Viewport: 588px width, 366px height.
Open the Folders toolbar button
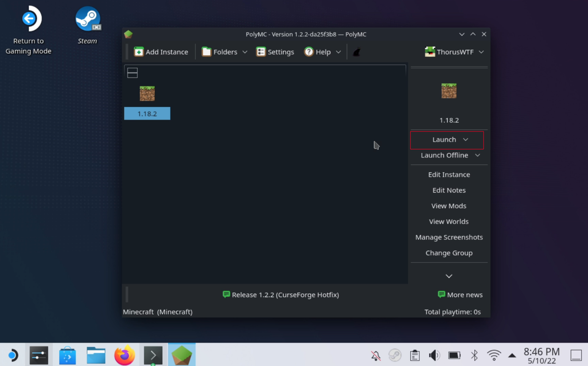(220, 52)
